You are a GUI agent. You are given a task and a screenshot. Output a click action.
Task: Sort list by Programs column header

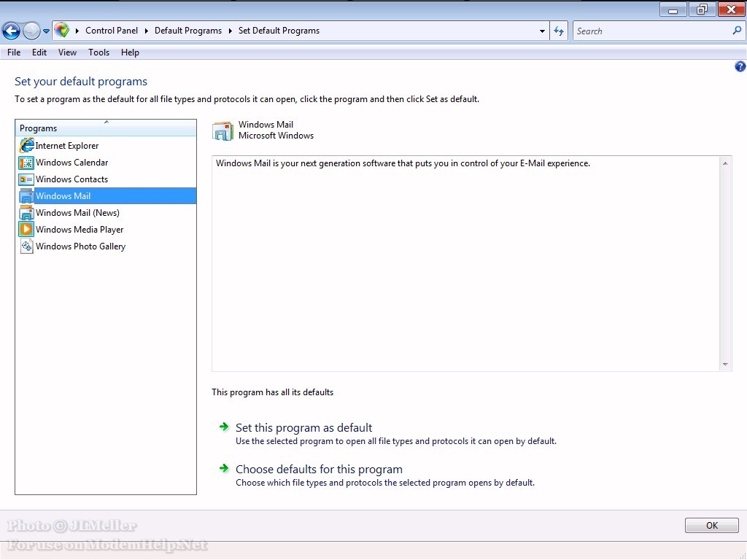(106, 128)
